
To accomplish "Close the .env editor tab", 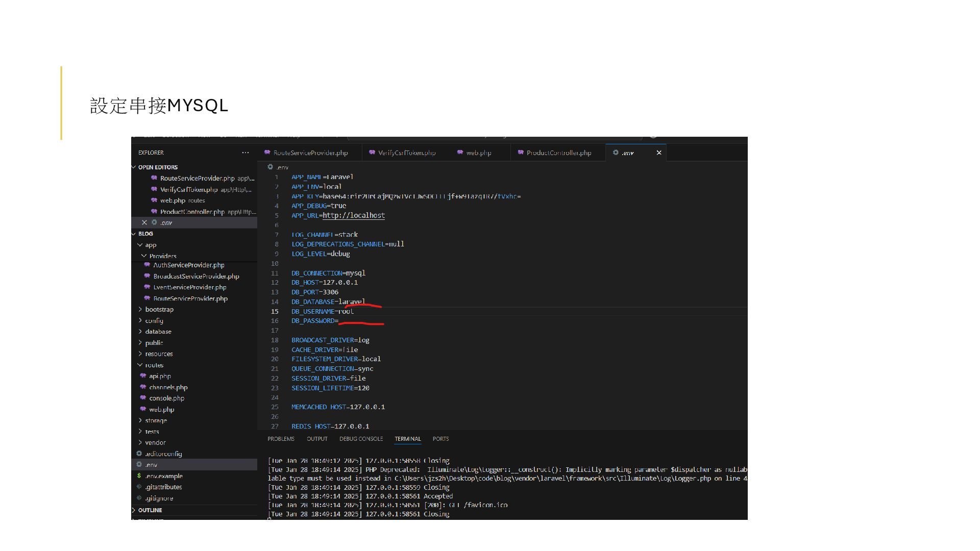I will 659,153.
